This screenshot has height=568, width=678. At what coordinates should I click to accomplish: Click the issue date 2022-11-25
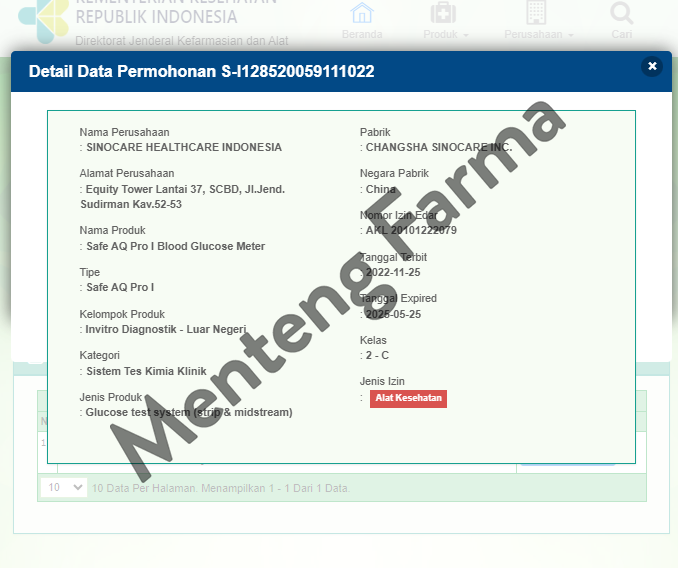pos(393,272)
